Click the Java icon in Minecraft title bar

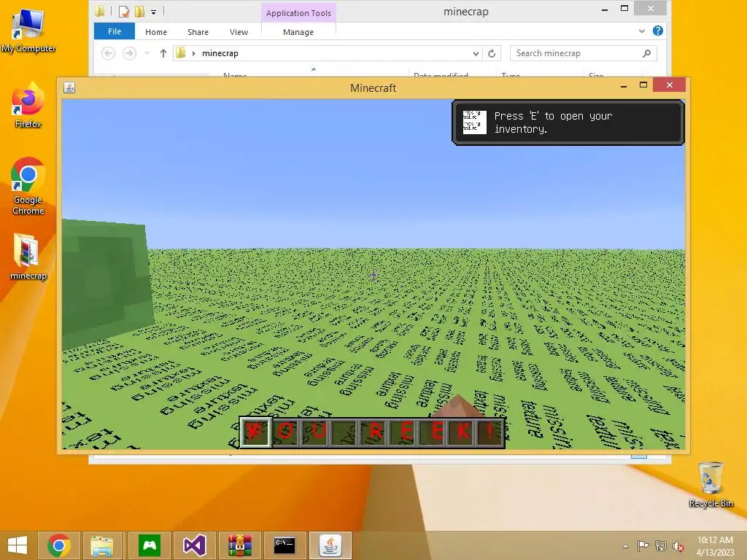pos(69,87)
